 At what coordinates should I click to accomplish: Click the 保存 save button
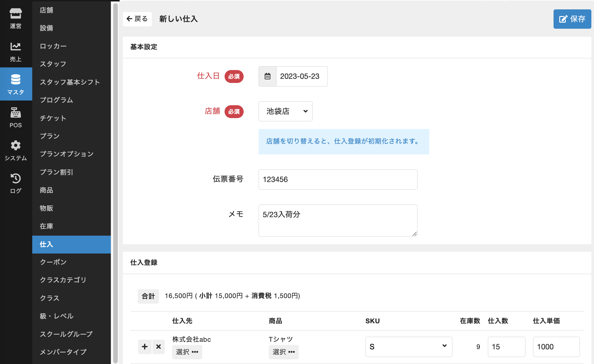click(572, 19)
